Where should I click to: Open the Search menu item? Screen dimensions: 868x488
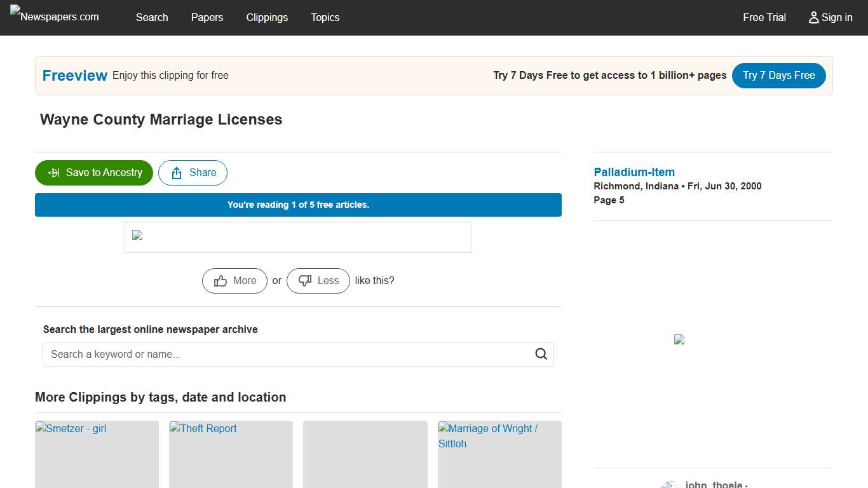(152, 18)
